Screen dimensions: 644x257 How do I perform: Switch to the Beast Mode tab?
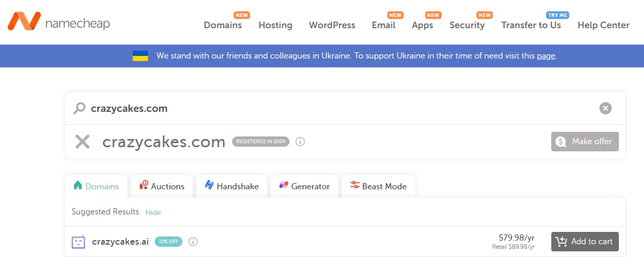[379, 186]
